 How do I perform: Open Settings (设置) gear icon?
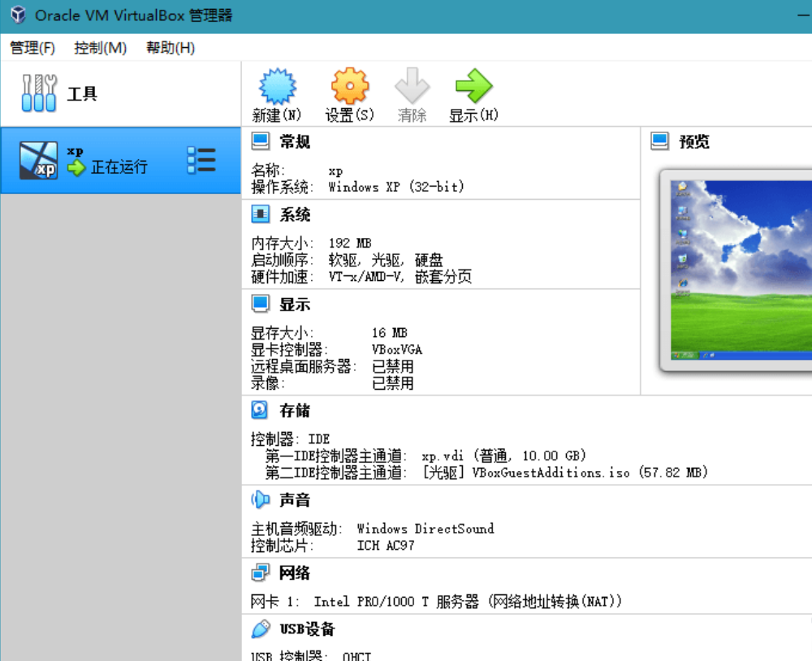point(350,86)
